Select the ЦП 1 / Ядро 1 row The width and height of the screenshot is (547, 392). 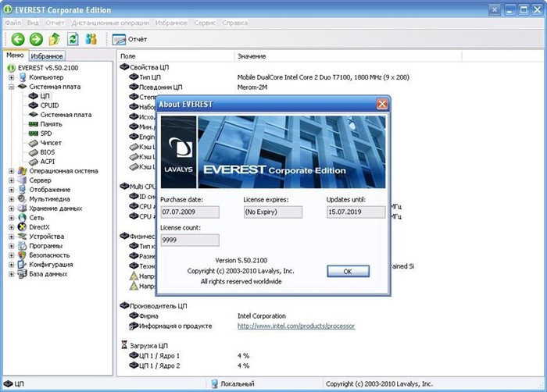pyautogui.click(x=189, y=356)
